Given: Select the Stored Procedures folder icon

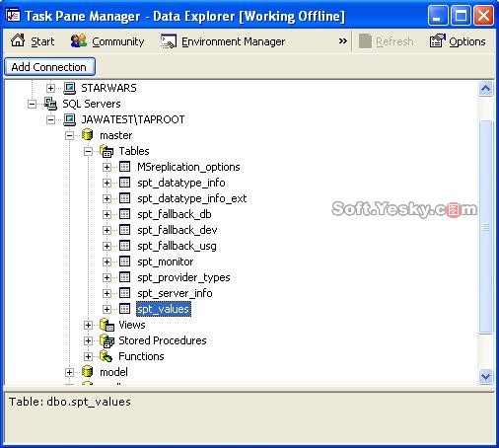Looking at the screenshot, I should (x=107, y=340).
